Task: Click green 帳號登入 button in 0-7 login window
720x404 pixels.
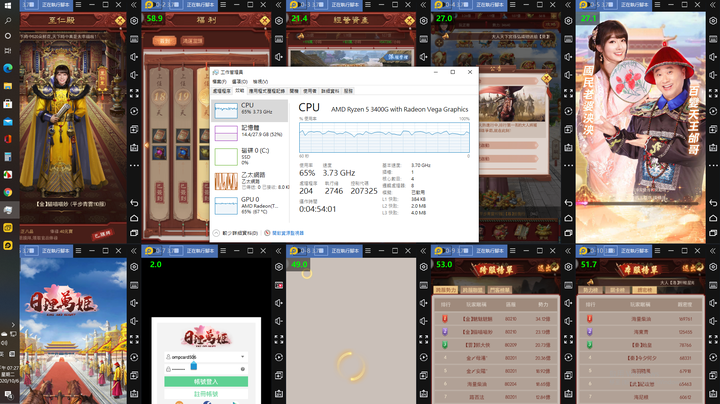Action: [206, 382]
